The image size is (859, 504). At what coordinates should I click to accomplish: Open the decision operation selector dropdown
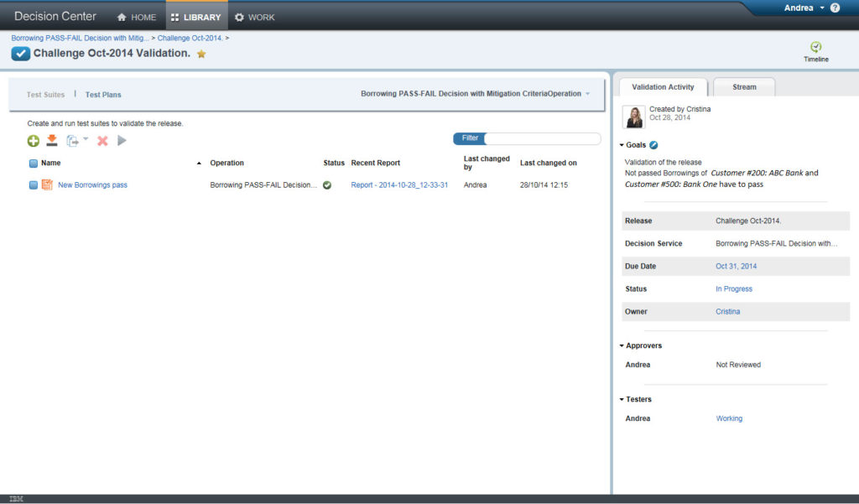pyautogui.click(x=587, y=94)
